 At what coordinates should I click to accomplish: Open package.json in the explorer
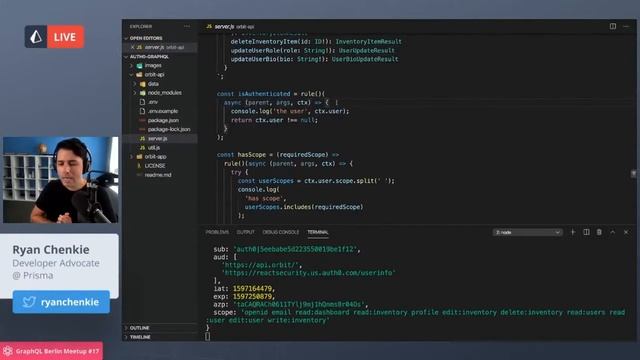coord(163,120)
